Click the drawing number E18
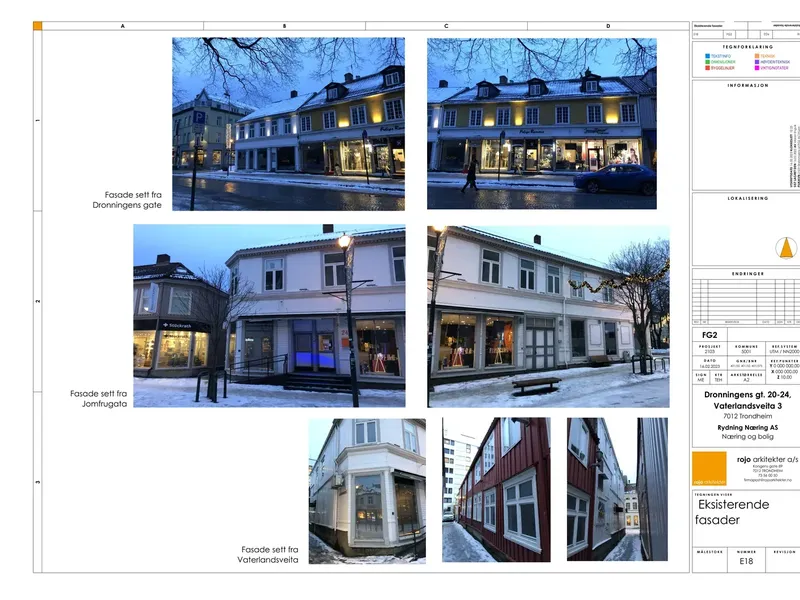 (746, 561)
